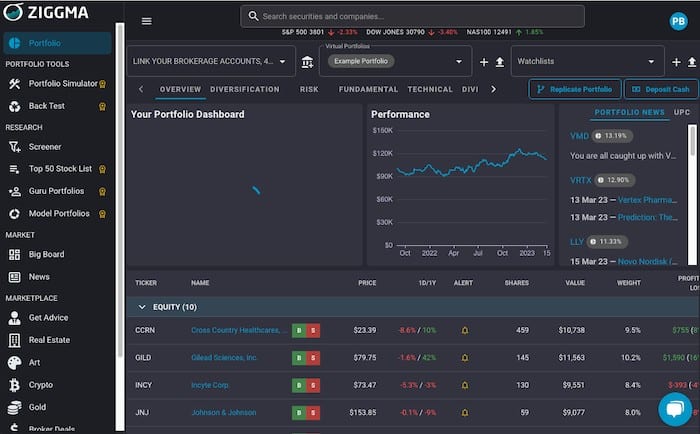Open Cross Country Healthcare link
700x434 pixels.
[239, 330]
